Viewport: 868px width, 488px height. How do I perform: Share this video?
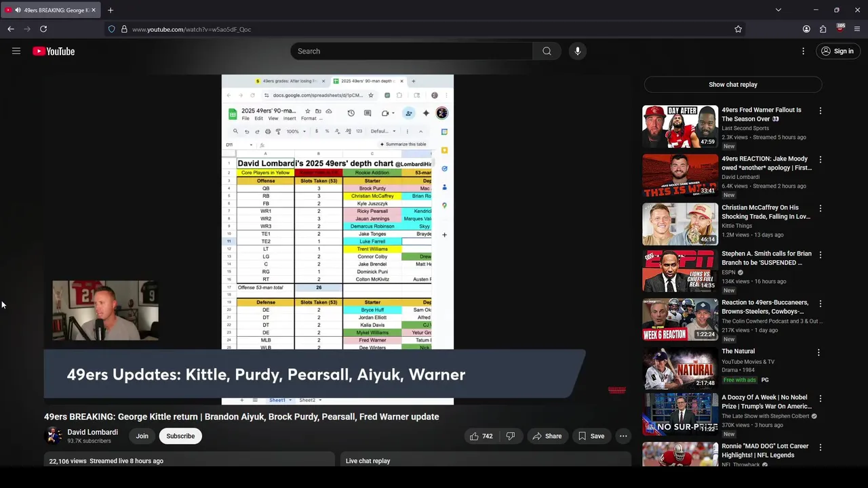coord(547,436)
